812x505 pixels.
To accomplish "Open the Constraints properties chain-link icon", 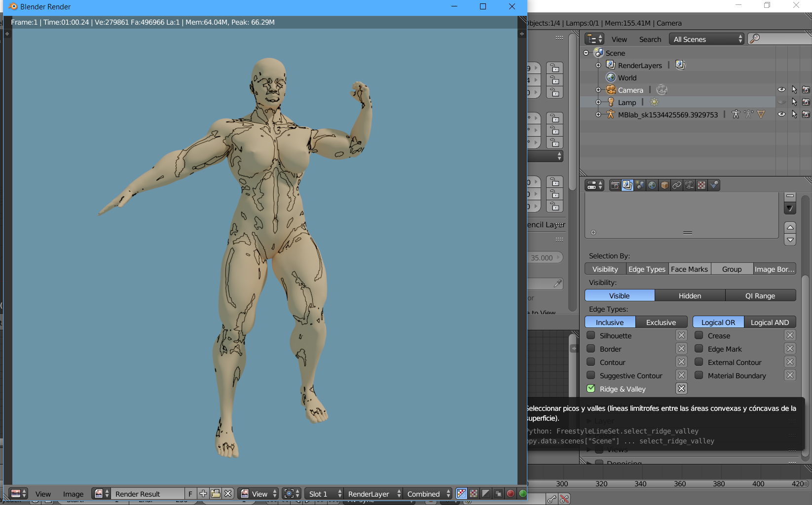I will (x=677, y=185).
